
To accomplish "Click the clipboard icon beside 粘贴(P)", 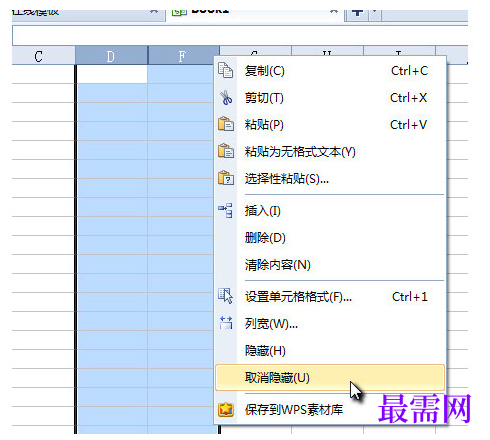I will (x=226, y=124).
